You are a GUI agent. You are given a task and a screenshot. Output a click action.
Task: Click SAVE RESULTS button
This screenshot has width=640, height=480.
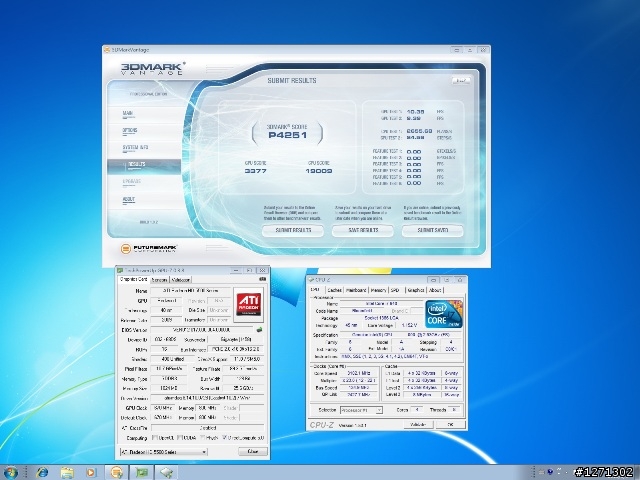tap(363, 231)
